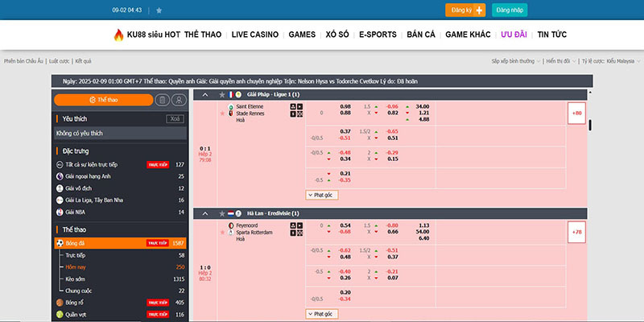Click the orange Đăng ký button
This screenshot has height=322, width=644.
tap(466, 10)
